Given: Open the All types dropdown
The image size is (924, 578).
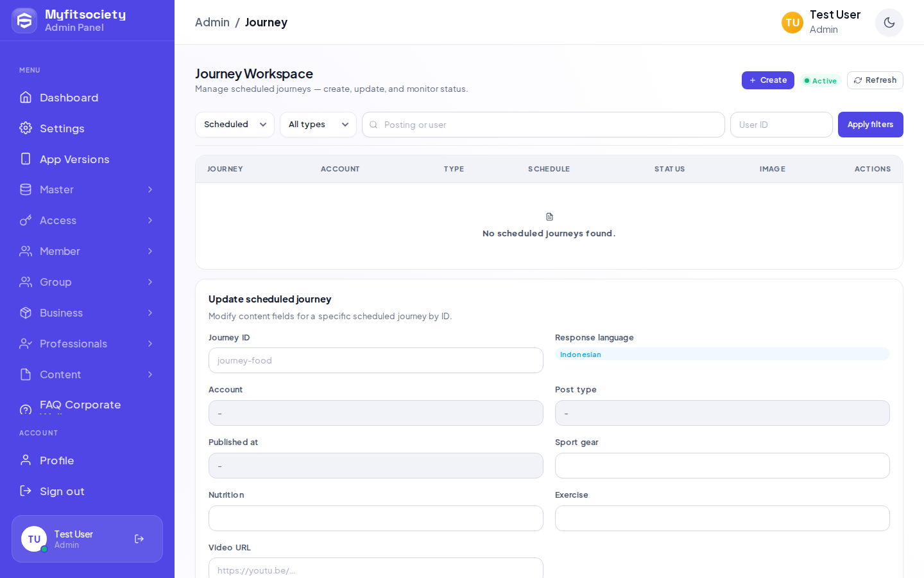Looking at the screenshot, I should point(318,125).
